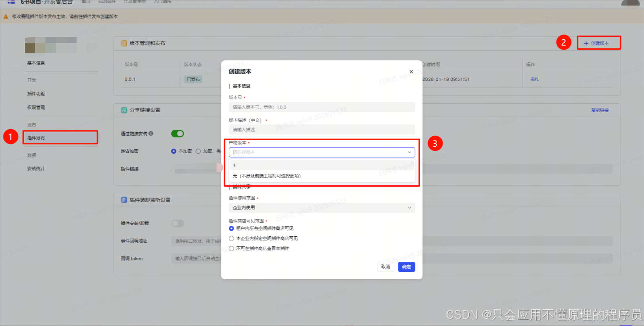The height and width of the screenshot is (326, 644).
Task: Click the 已发布 status tag
Action: 193,79
